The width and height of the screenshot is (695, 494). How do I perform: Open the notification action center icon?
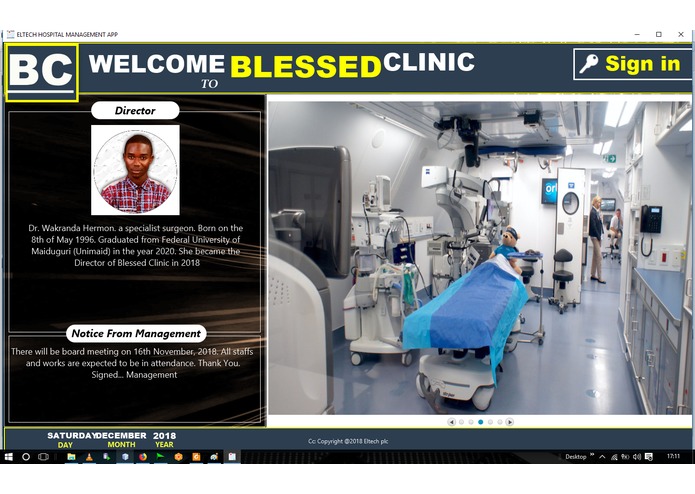point(648,457)
